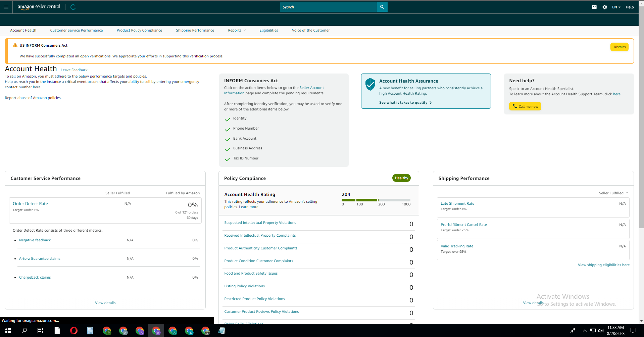This screenshot has height=337, width=644.
Task: Open A-to-z Guarantee claims link
Action: tap(40, 258)
